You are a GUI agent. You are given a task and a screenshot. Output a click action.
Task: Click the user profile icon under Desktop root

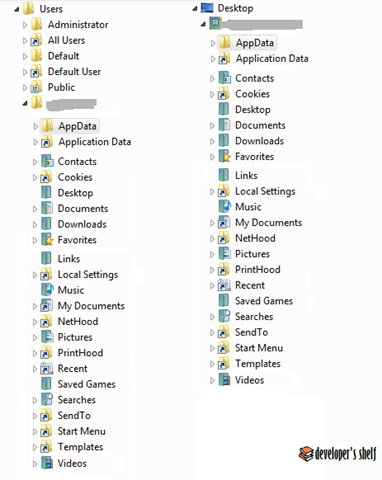(x=215, y=23)
